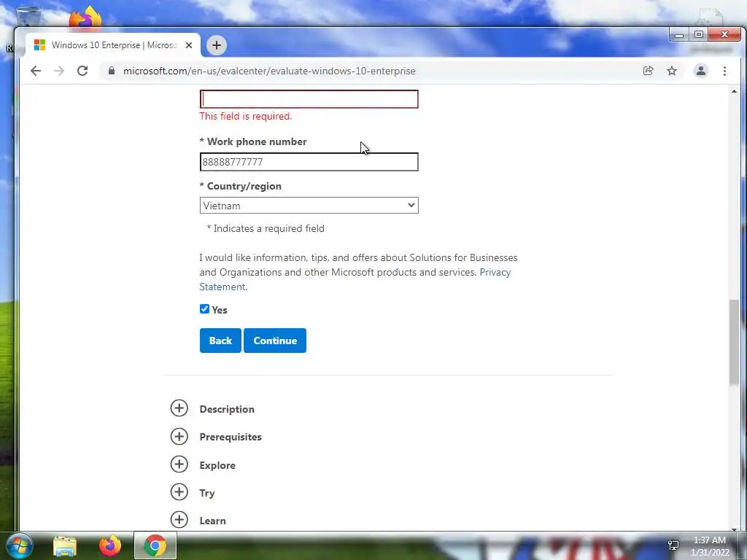Click the taskbar clock showing 1:37 AM
This screenshot has width=747, height=560.
coord(709,545)
